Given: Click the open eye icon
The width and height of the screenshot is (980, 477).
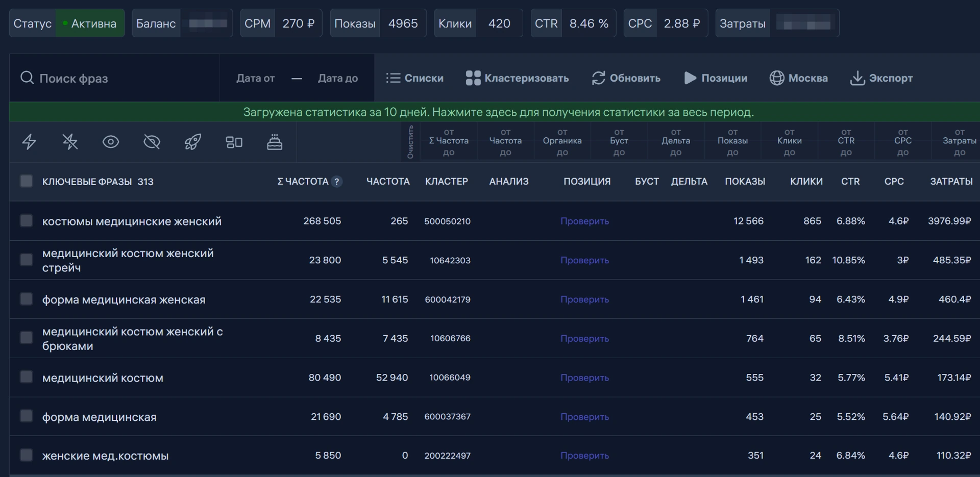Looking at the screenshot, I should tap(111, 142).
